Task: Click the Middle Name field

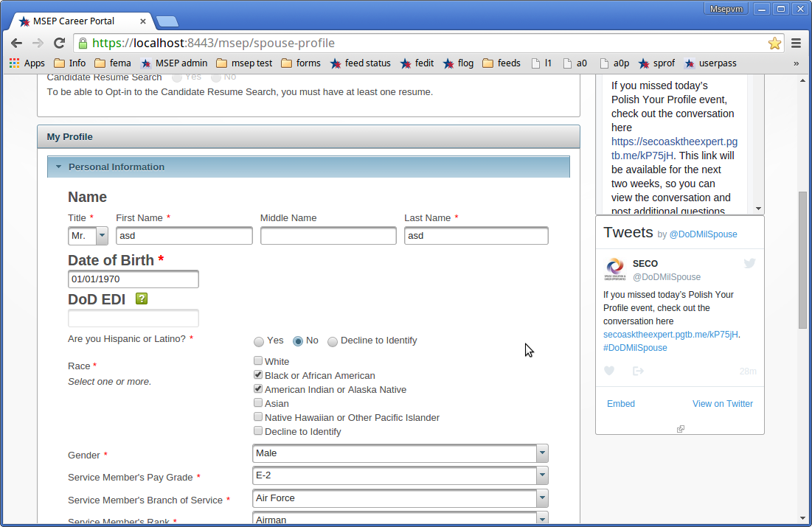Action: click(x=328, y=236)
